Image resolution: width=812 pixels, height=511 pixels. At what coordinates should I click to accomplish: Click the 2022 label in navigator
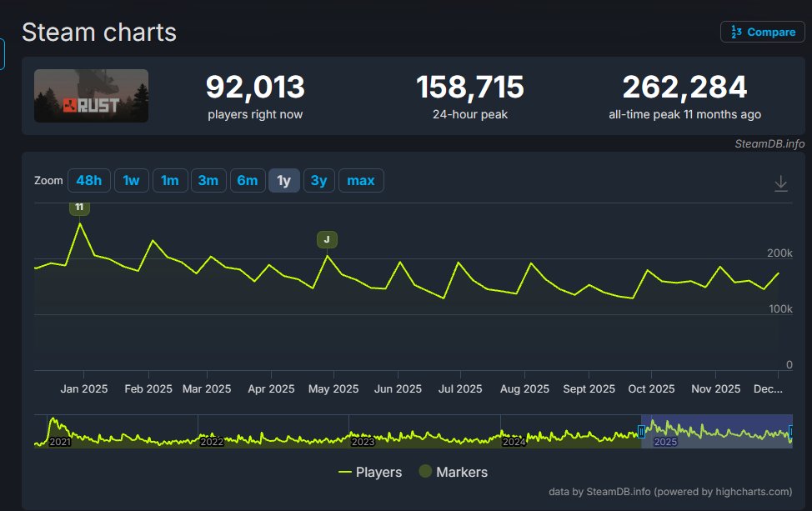pos(212,442)
